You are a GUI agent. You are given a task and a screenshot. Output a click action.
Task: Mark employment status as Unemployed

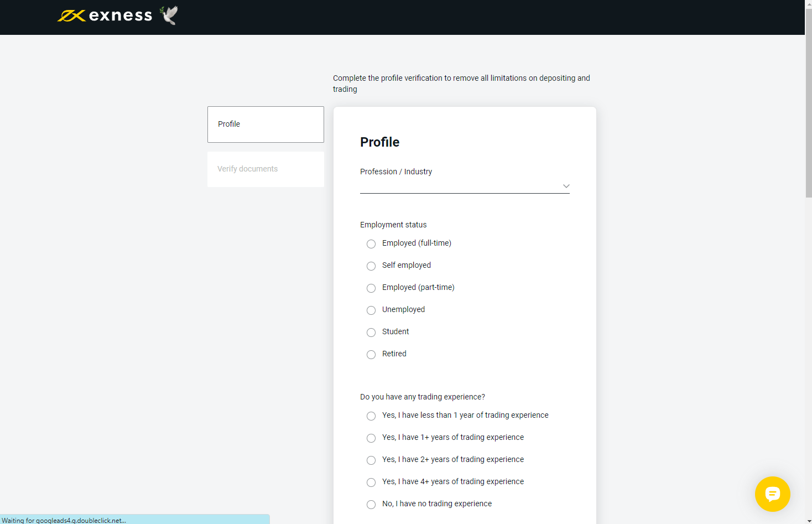(x=371, y=310)
